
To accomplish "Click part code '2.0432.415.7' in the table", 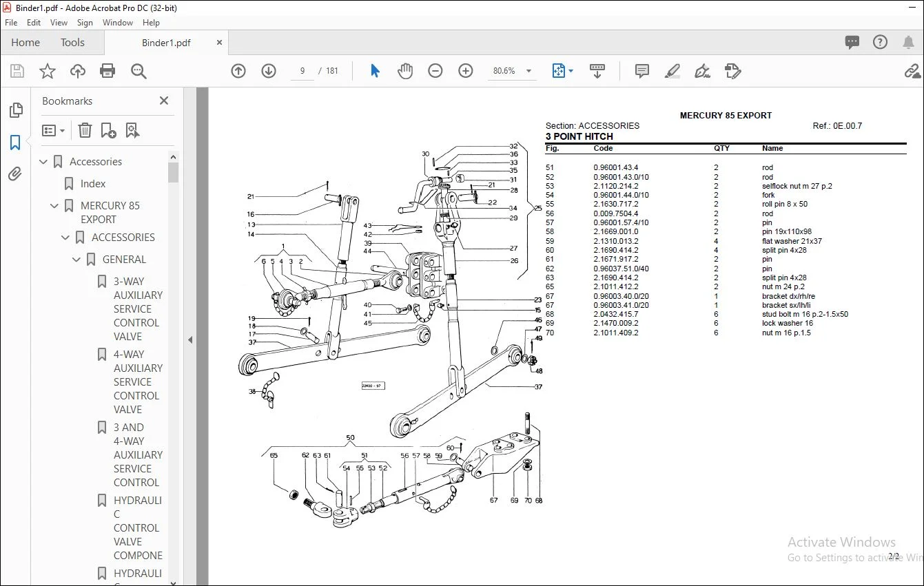I will [x=616, y=314].
